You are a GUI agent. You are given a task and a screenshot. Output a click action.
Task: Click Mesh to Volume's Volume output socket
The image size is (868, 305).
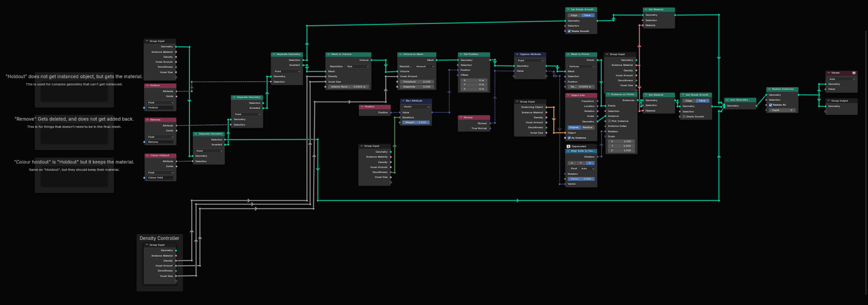[x=371, y=60]
